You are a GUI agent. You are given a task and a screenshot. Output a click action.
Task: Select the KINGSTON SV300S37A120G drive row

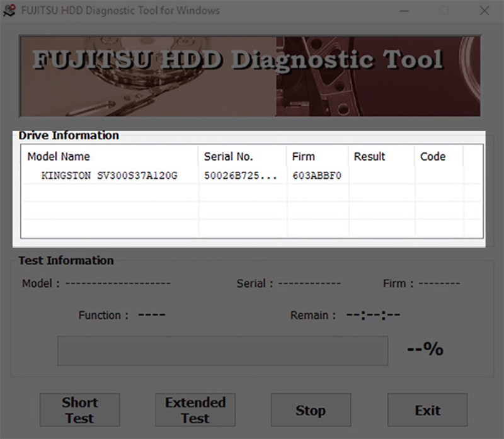[251, 176]
